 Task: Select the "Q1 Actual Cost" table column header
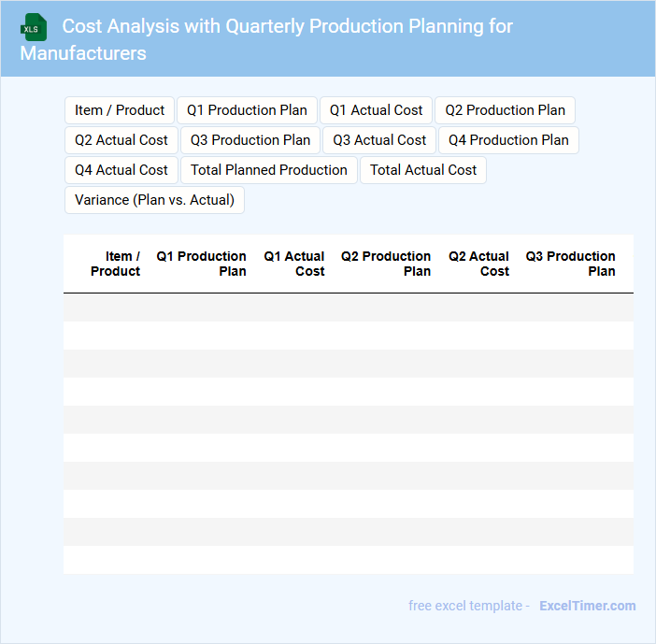point(294,264)
